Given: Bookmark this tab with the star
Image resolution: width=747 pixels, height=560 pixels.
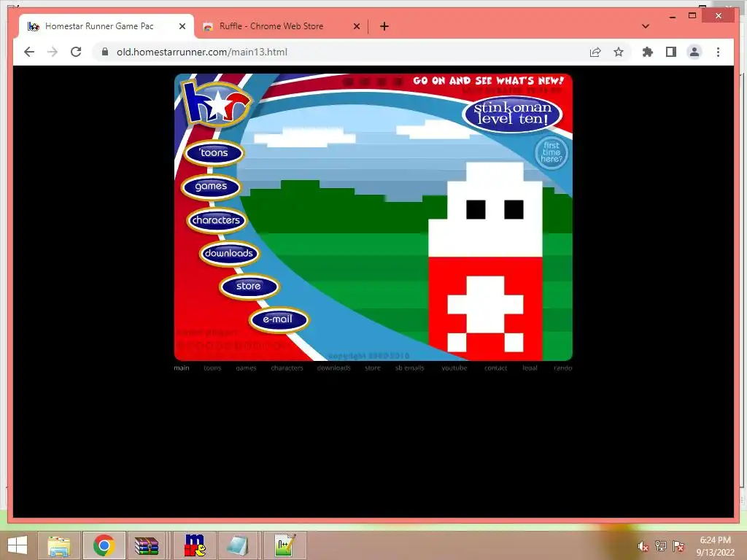Looking at the screenshot, I should tap(619, 52).
